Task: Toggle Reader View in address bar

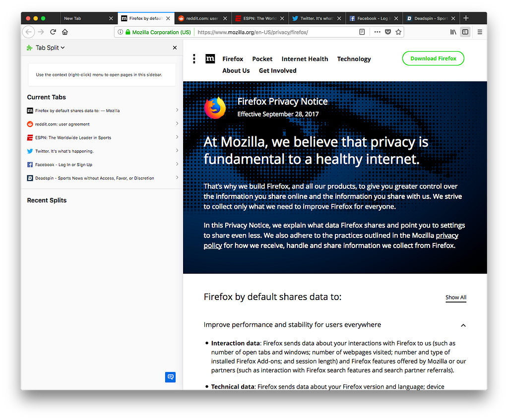Action: click(x=362, y=32)
